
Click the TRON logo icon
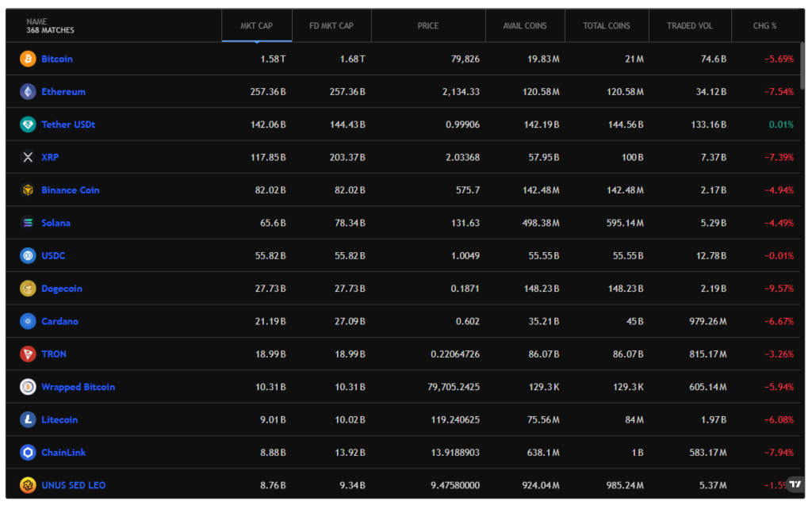(x=28, y=354)
